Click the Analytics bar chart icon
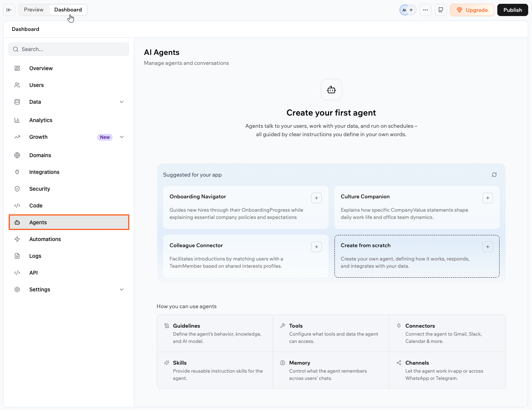 click(x=17, y=120)
